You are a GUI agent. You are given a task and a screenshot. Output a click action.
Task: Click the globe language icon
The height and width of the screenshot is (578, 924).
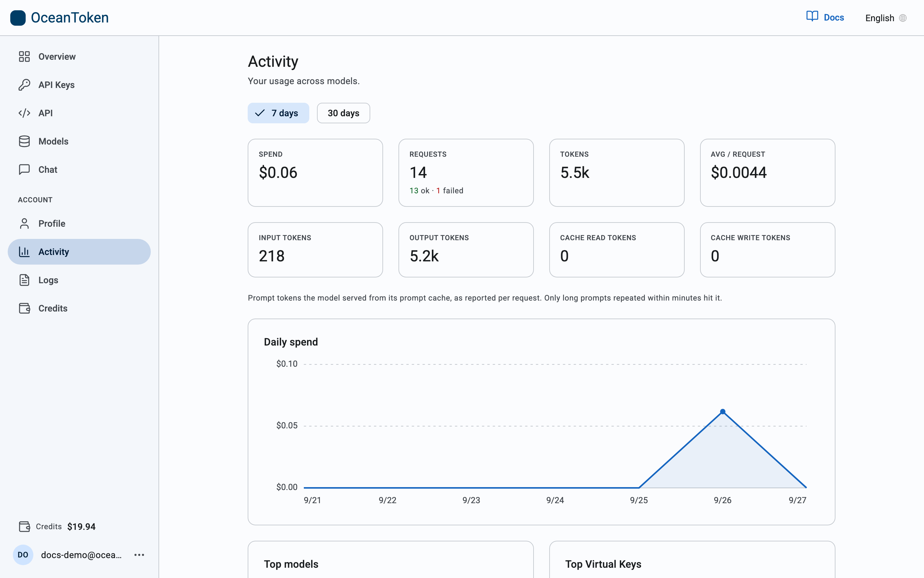pos(903,18)
